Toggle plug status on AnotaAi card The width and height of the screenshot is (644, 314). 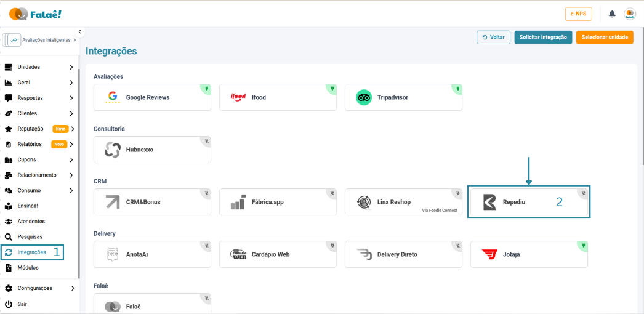click(206, 246)
